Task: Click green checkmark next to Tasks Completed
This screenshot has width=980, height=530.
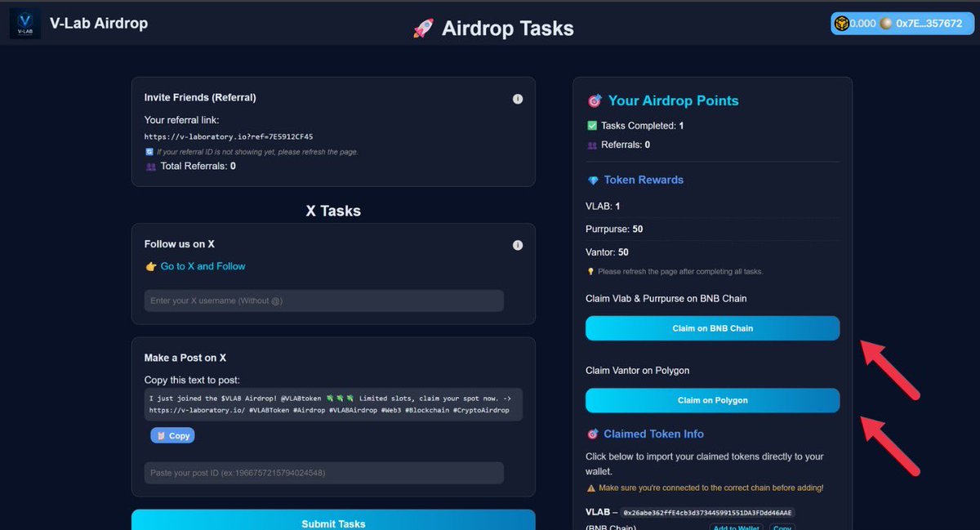Action: click(x=592, y=126)
